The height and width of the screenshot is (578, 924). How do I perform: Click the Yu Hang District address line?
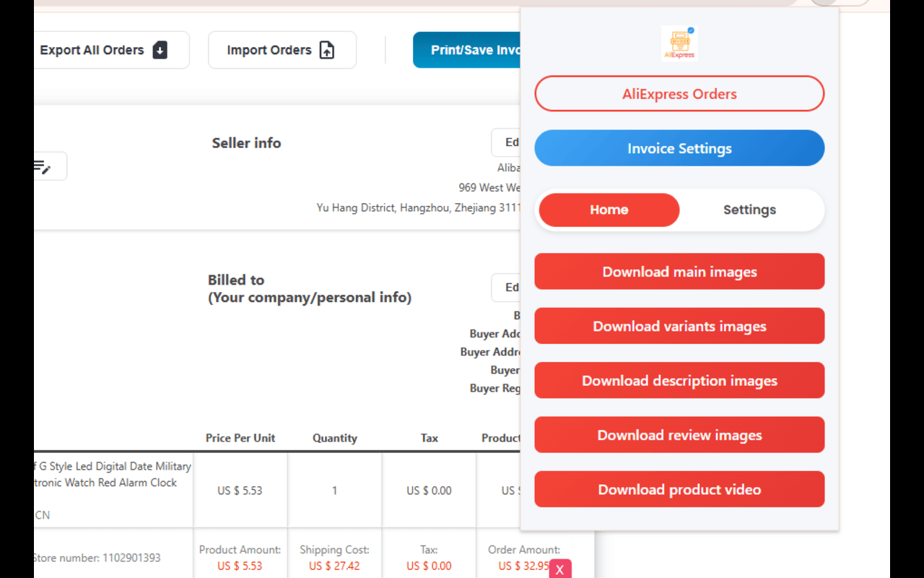click(418, 207)
